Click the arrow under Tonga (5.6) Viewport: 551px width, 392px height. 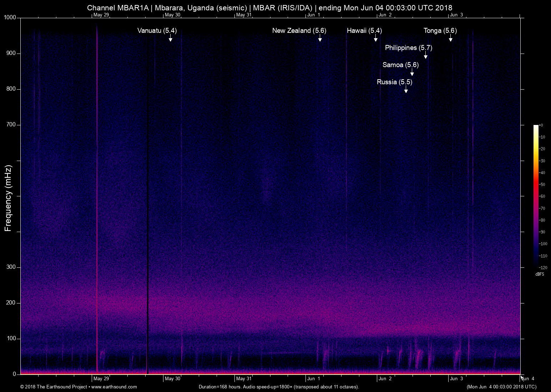tap(451, 39)
